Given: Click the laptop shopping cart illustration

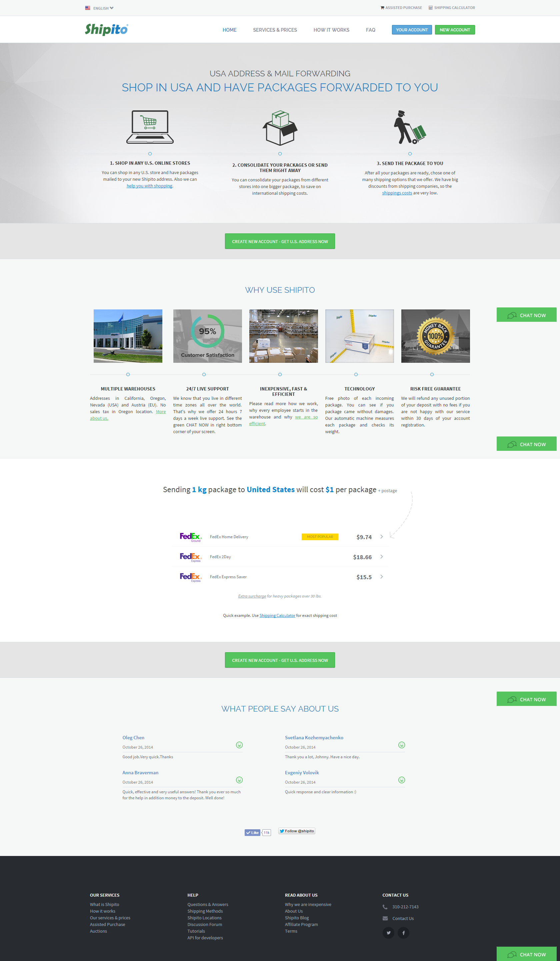Looking at the screenshot, I should (150, 127).
